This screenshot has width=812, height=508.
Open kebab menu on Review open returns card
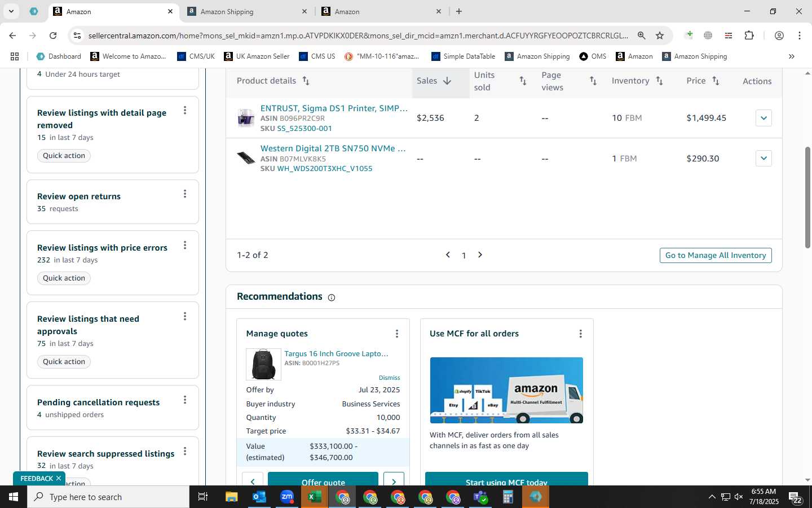[185, 194]
